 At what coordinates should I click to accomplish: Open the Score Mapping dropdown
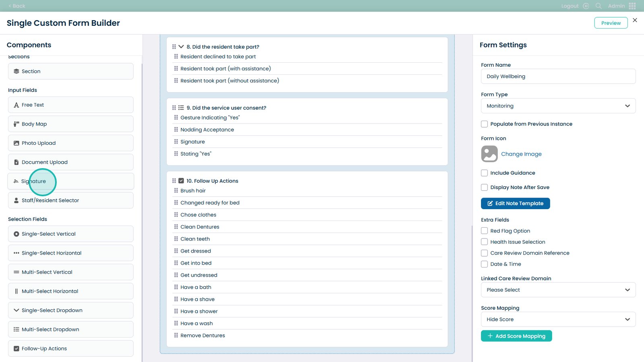click(x=558, y=319)
